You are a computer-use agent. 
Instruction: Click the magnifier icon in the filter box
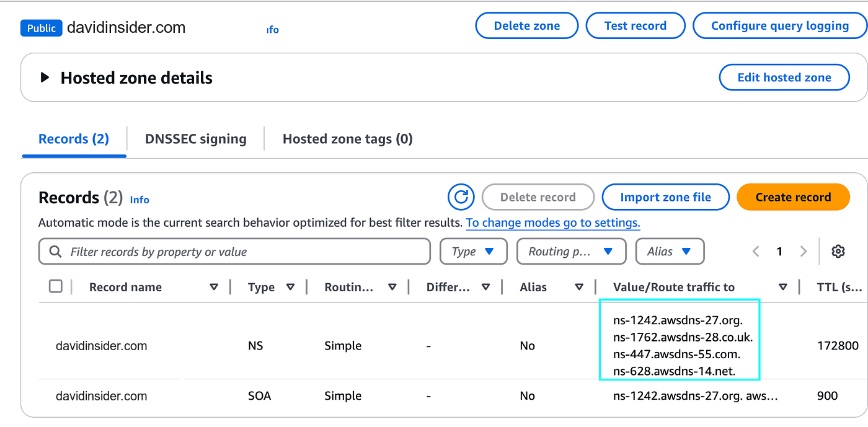(55, 252)
